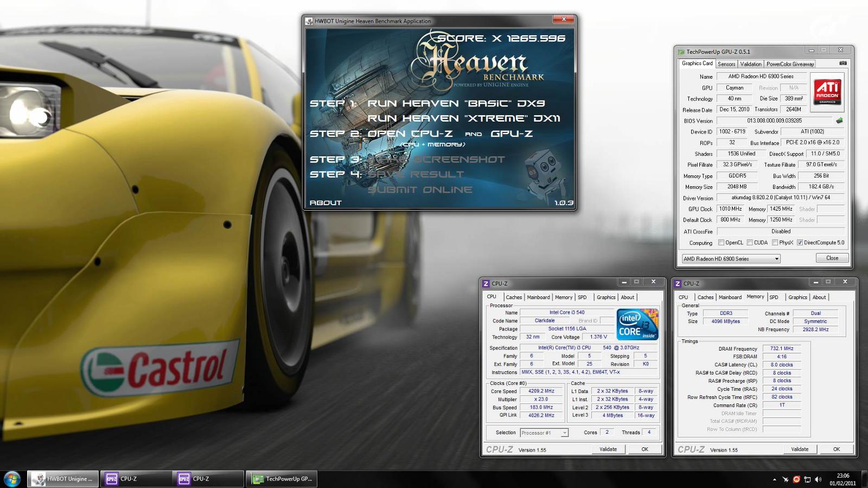Select Graphics Card tab in GPU-Z

[697, 64]
